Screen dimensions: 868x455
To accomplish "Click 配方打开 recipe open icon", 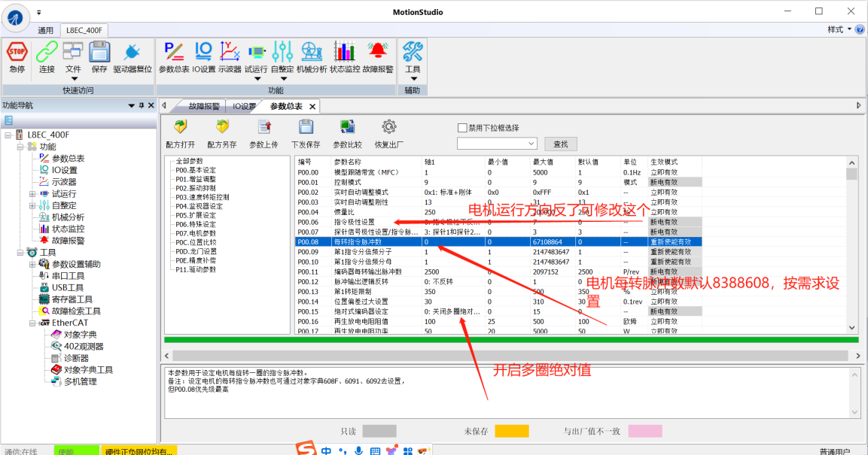I will (x=181, y=127).
